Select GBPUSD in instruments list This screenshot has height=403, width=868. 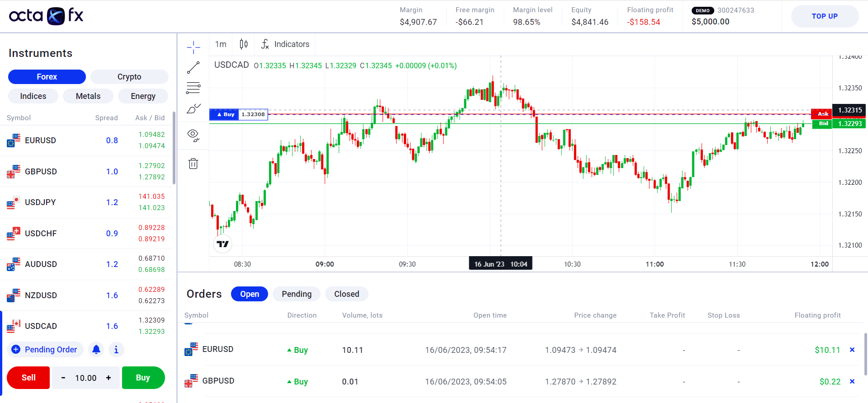pos(86,172)
